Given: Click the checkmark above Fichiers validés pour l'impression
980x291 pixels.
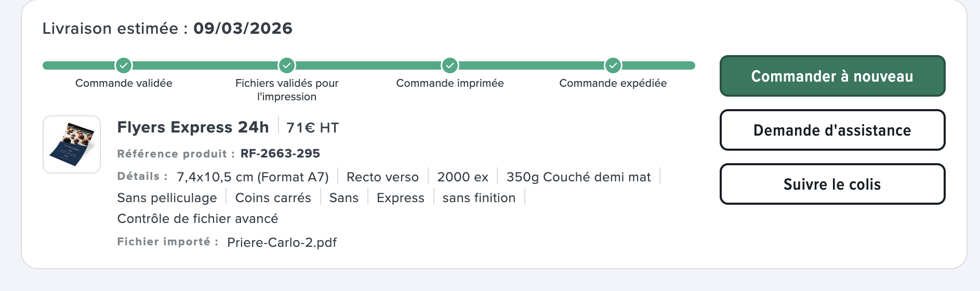Looking at the screenshot, I should point(287,65).
